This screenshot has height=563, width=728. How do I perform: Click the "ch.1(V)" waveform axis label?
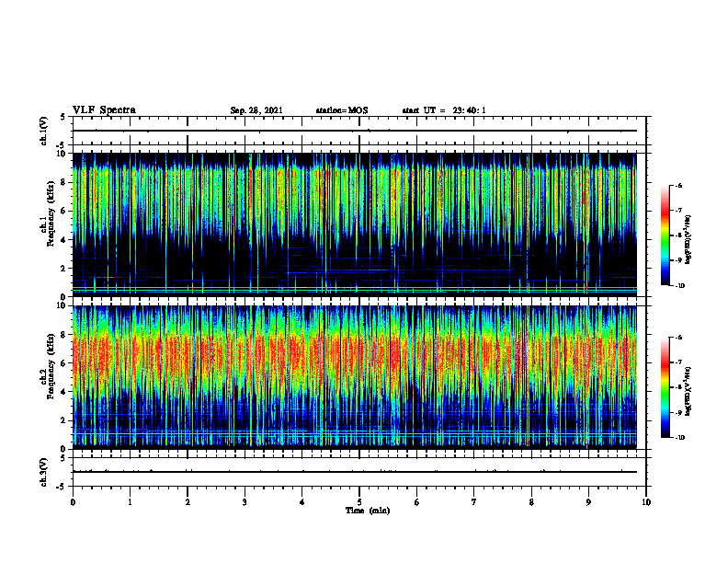44,131
